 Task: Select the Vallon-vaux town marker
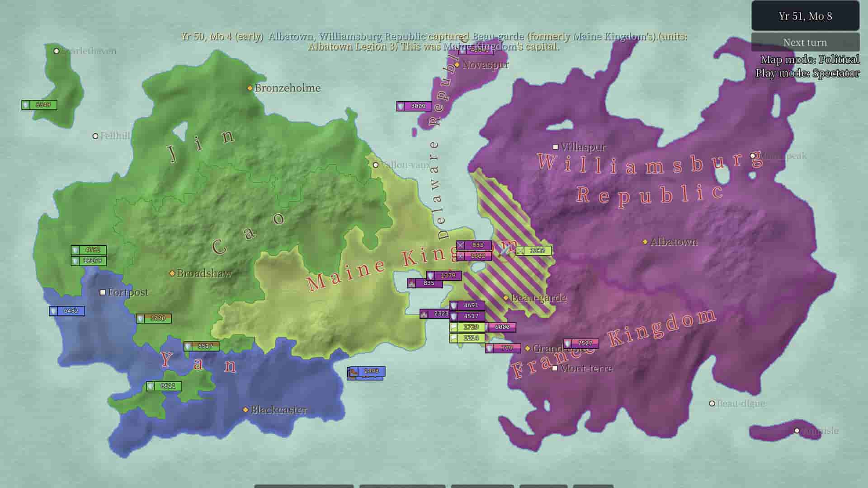(x=376, y=165)
